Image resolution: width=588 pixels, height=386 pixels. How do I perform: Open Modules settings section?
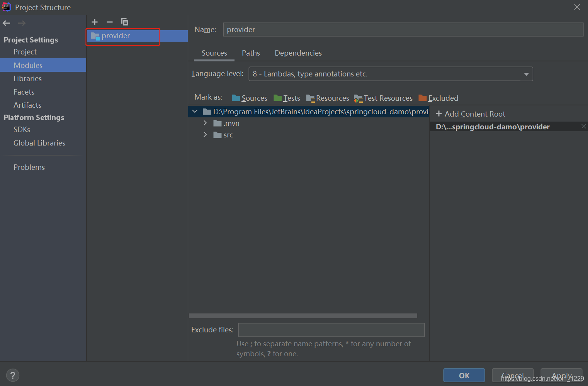pyautogui.click(x=43, y=65)
